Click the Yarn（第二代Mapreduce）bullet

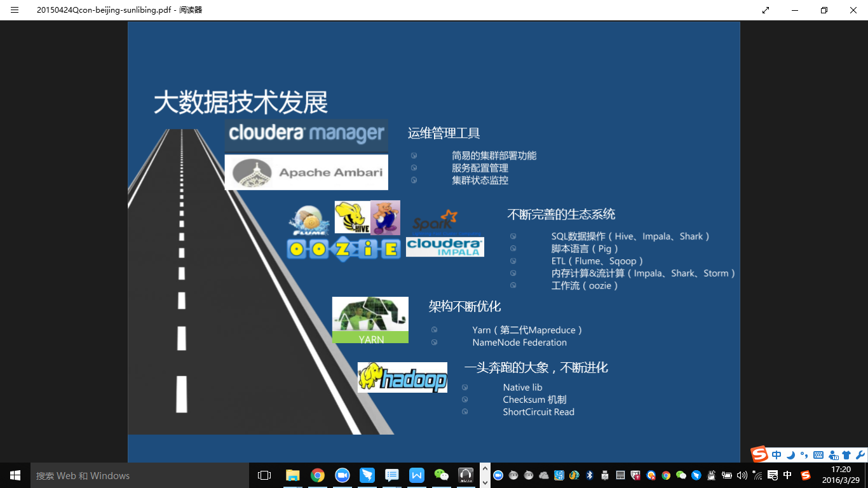527,330
